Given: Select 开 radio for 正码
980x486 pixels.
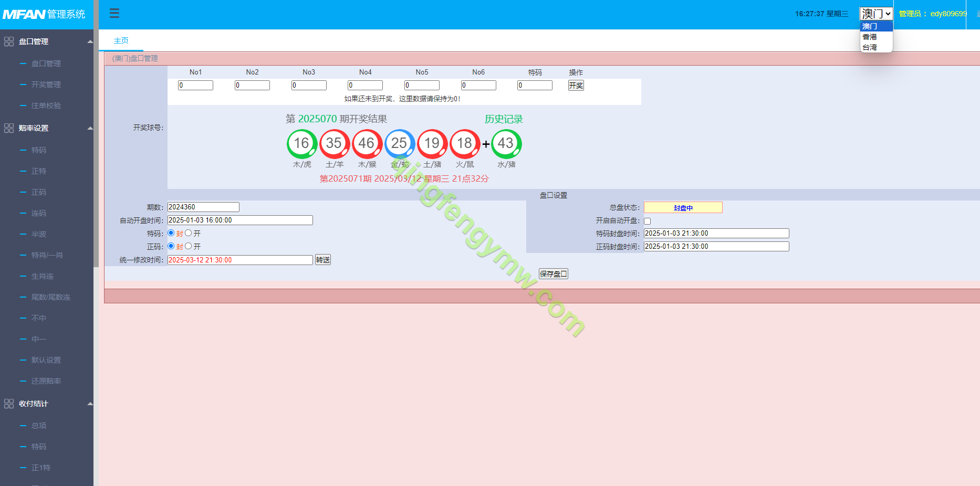Looking at the screenshot, I should pyautogui.click(x=189, y=246).
